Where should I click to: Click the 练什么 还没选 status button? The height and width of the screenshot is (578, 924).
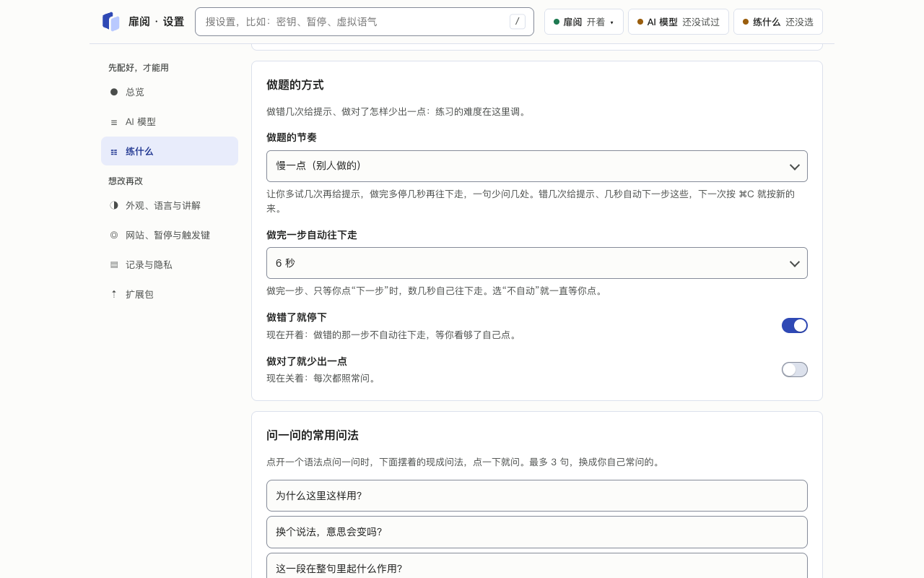(x=778, y=22)
